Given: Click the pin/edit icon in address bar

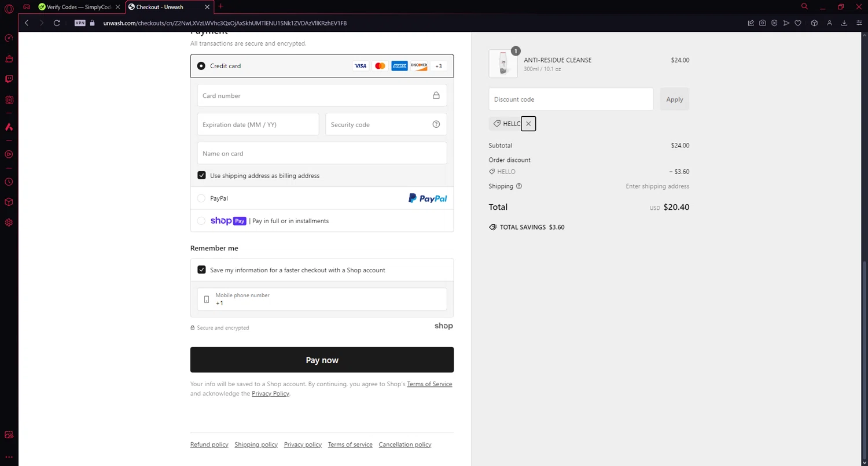Looking at the screenshot, I should point(751,23).
